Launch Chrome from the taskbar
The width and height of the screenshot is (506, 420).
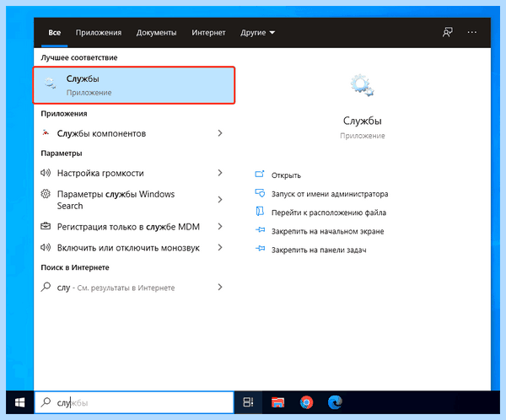point(306,402)
